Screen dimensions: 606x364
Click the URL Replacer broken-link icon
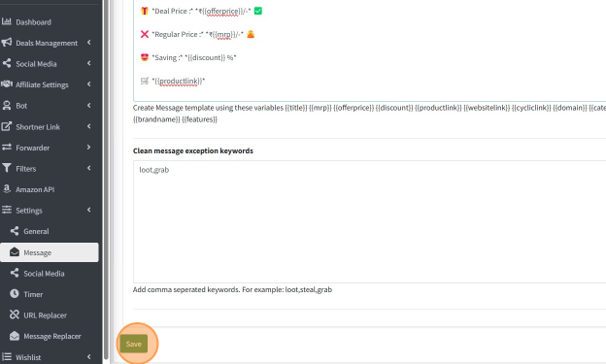pos(15,314)
